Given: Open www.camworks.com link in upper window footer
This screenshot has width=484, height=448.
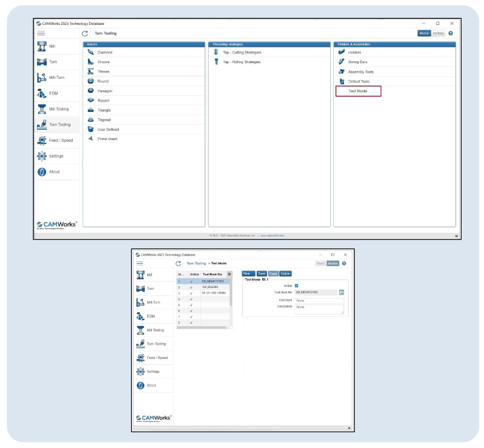Looking at the screenshot, I should click(x=272, y=235).
